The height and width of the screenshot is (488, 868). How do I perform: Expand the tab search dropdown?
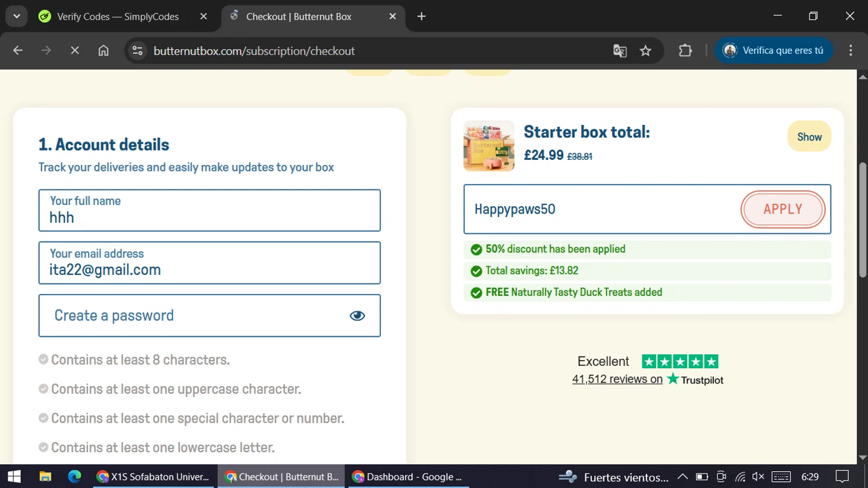17,16
